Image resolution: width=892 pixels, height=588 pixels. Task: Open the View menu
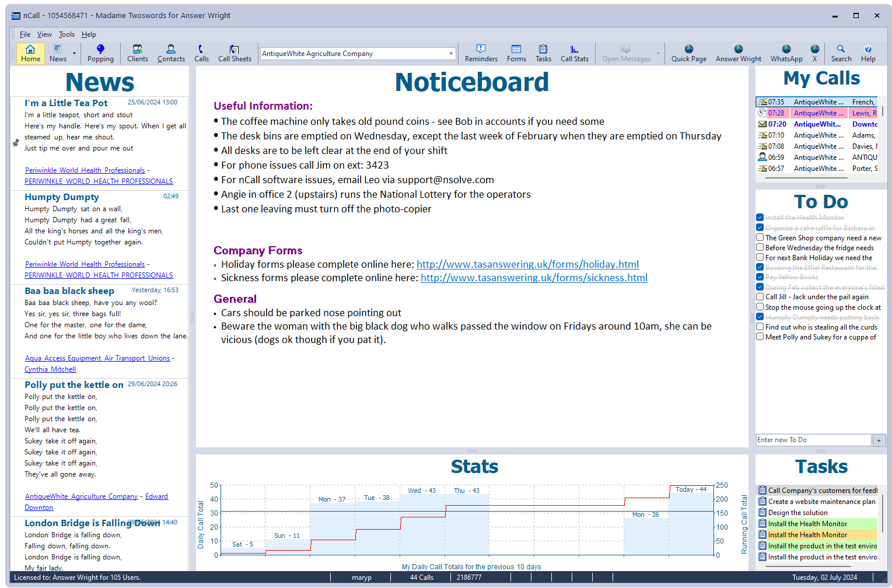click(44, 34)
